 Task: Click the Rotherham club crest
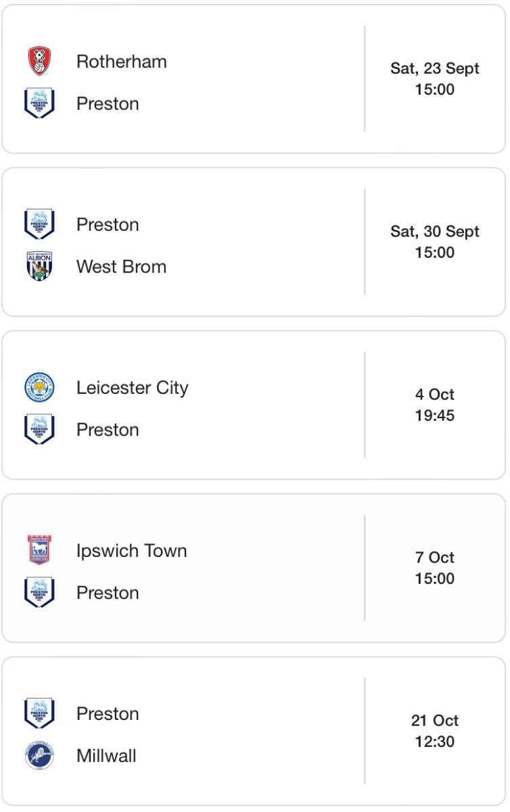[x=39, y=62]
